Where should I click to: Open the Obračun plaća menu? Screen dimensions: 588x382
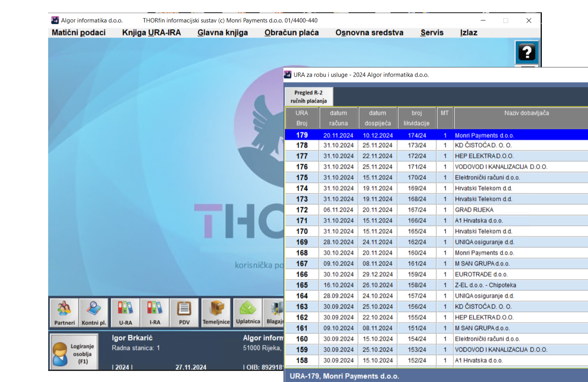point(291,32)
